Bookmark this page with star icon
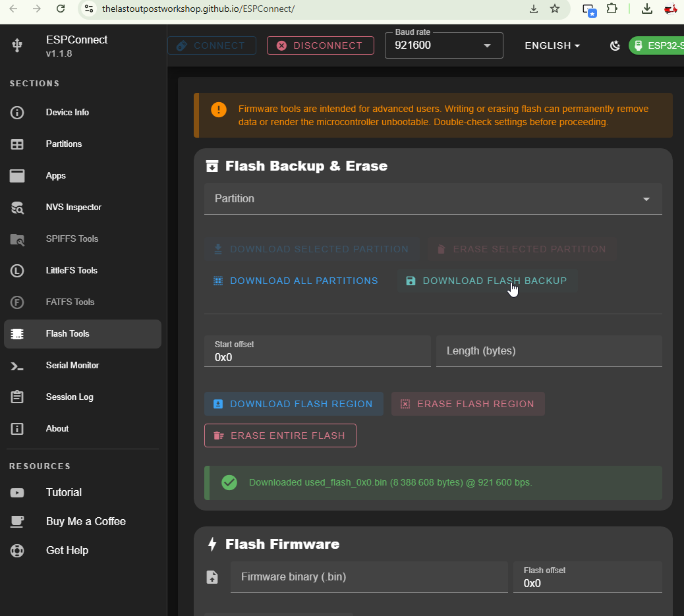Image resolution: width=684 pixels, height=616 pixels. coord(555,9)
